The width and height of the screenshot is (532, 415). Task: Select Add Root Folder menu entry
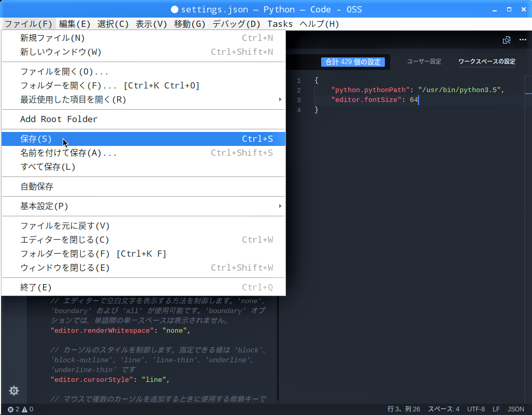click(143, 119)
